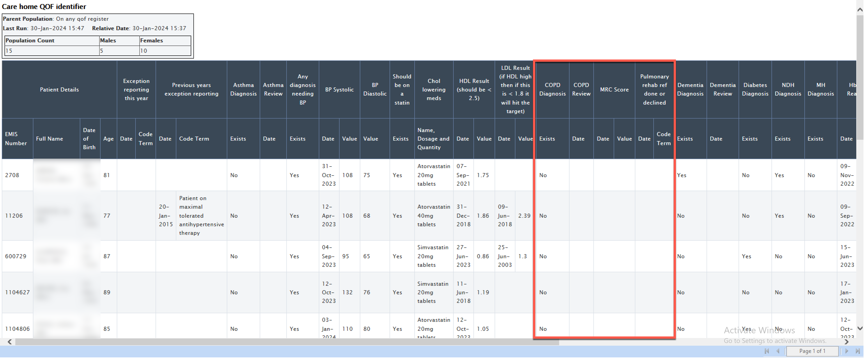This screenshot has height=361, width=868.
Task: Click the Age subheader
Action: point(108,138)
